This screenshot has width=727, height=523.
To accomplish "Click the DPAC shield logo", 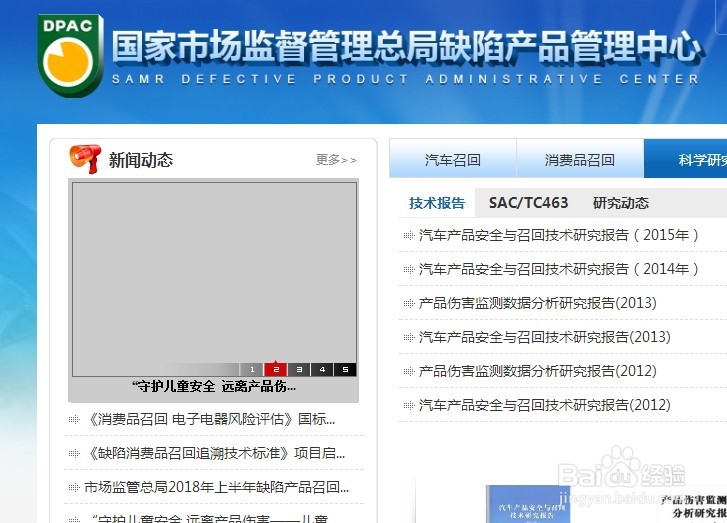I will coord(70,55).
